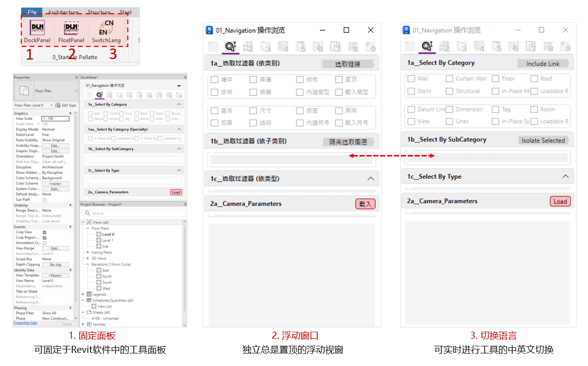
Task: Expand the Ceiling Plans tree node
Action: click(88, 252)
